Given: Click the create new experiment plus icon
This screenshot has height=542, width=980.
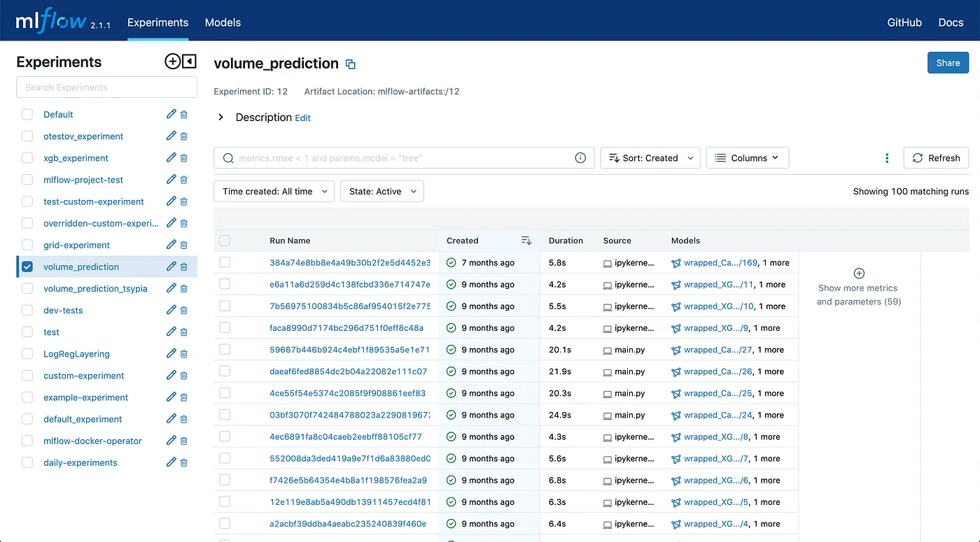Looking at the screenshot, I should 172,62.
